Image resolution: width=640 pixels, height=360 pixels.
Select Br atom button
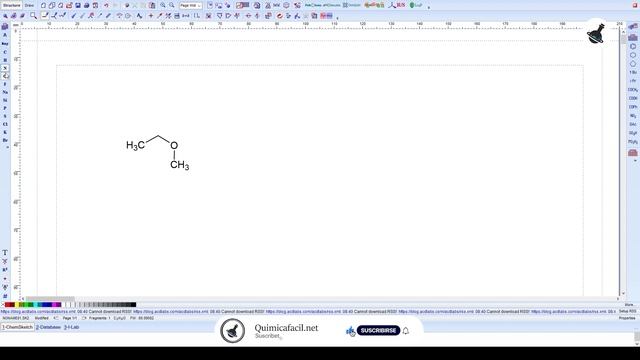[5, 140]
